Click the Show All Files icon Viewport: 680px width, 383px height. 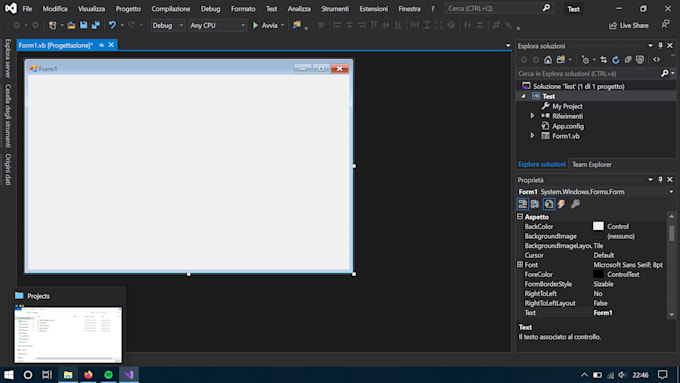[640, 60]
